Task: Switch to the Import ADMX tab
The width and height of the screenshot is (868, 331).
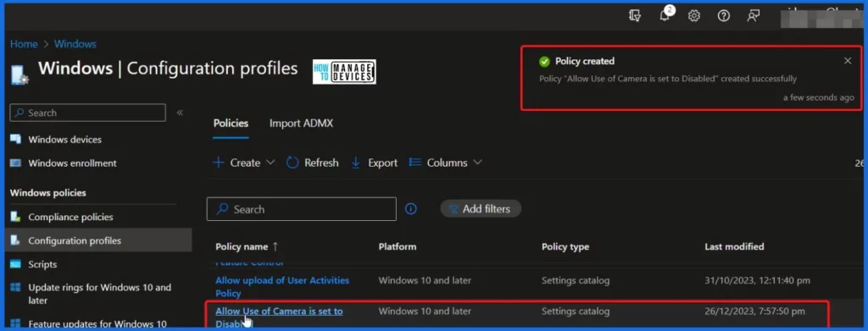Action: tap(301, 124)
